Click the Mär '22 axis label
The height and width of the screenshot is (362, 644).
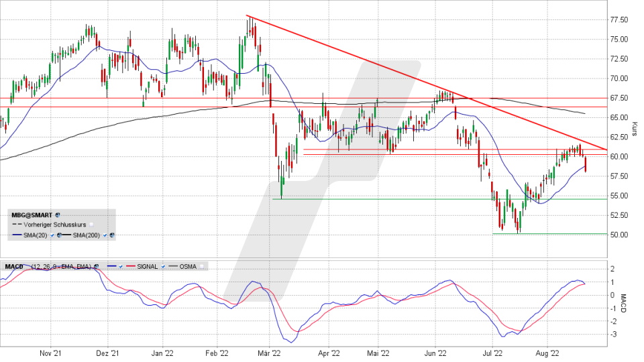269,353
